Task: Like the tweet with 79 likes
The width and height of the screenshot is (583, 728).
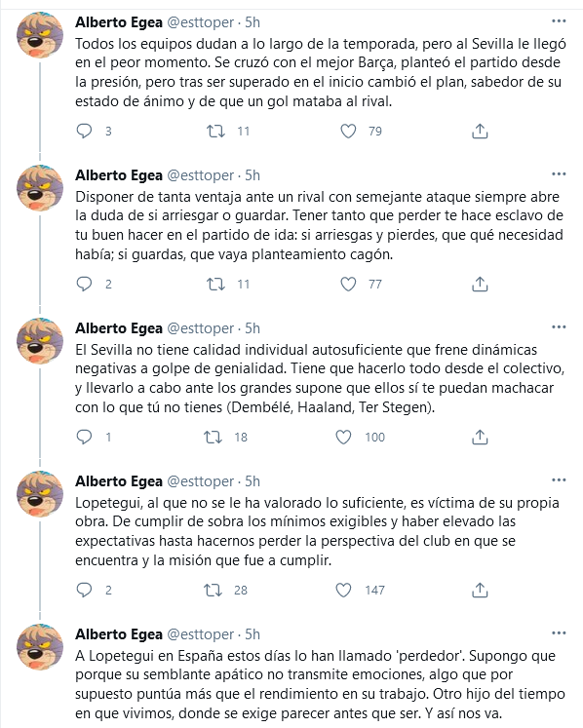Action: (x=348, y=131)
